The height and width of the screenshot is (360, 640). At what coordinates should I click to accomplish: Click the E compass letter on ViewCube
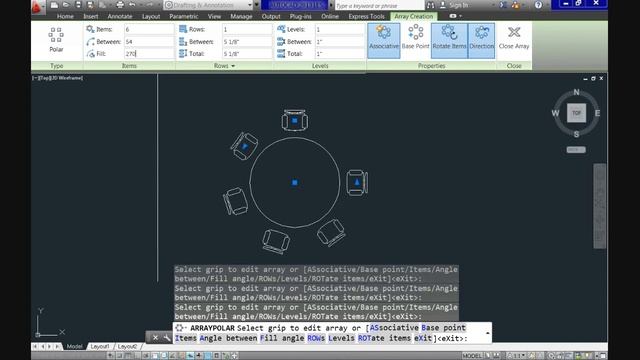597,113
